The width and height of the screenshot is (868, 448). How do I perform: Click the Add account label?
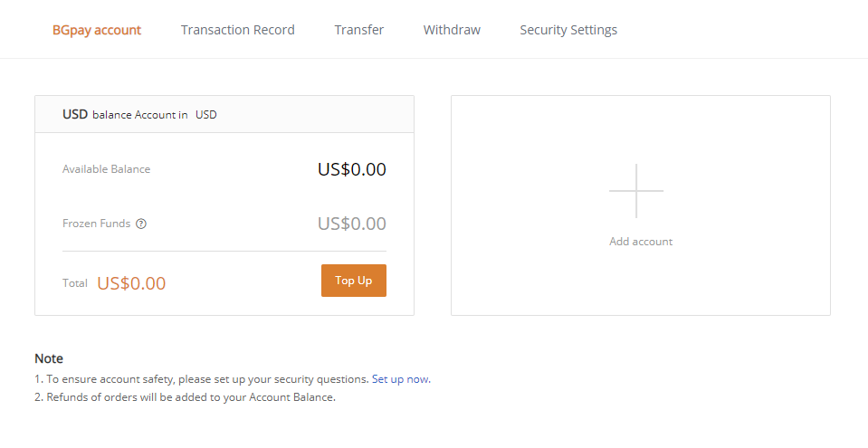pos(641,242)
